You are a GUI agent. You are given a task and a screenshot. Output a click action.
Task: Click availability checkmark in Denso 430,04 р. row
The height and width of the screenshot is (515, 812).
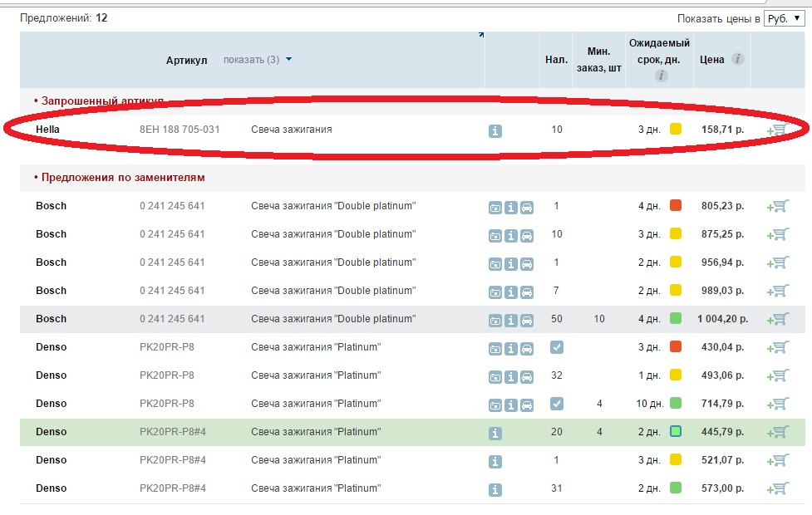tap(557, 347)
